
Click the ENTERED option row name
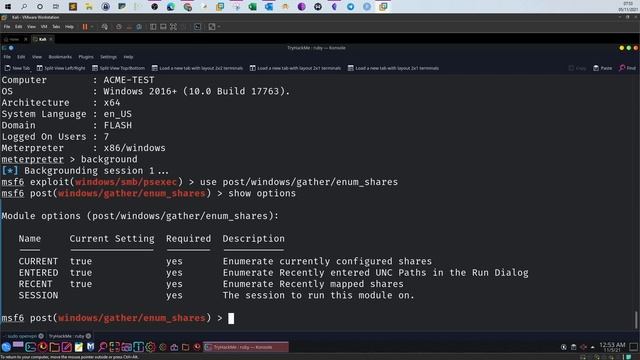coord(38,273)
